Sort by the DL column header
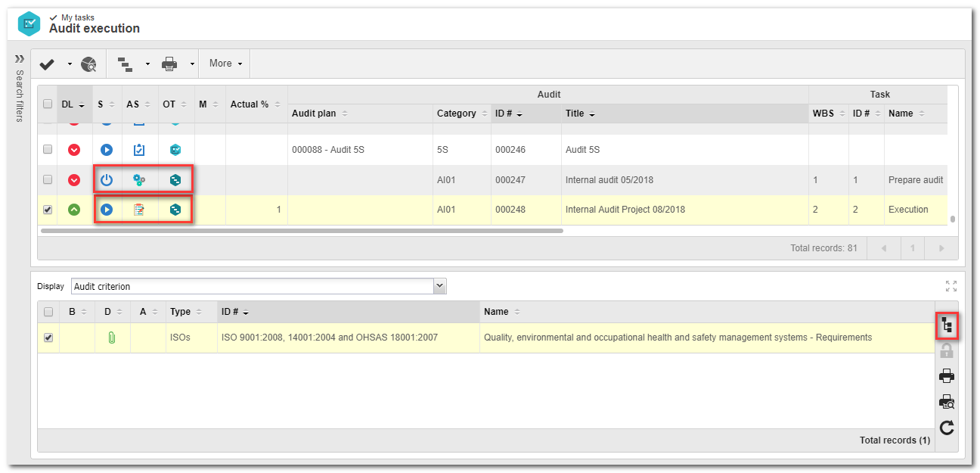Viewport: 980px width, 473px height. pyautogui.click(x=73, y=104)
